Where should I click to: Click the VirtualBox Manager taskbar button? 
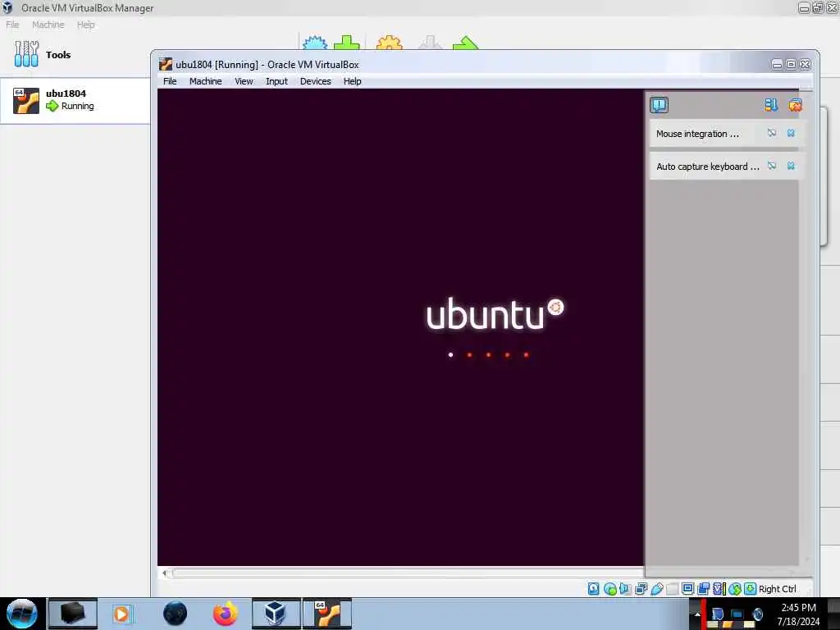276,614
